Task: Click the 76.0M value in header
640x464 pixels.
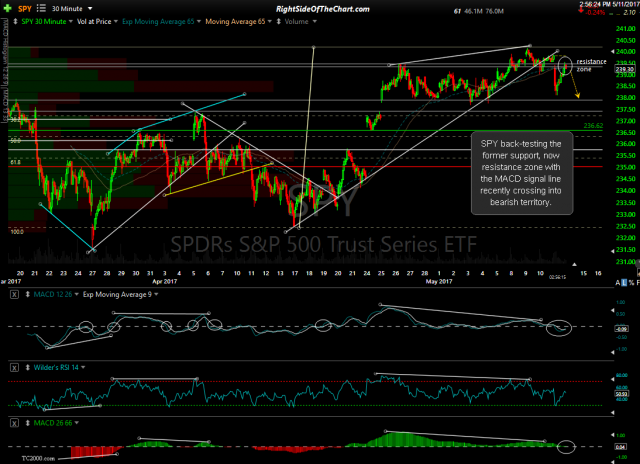Action: click(494, 11)
